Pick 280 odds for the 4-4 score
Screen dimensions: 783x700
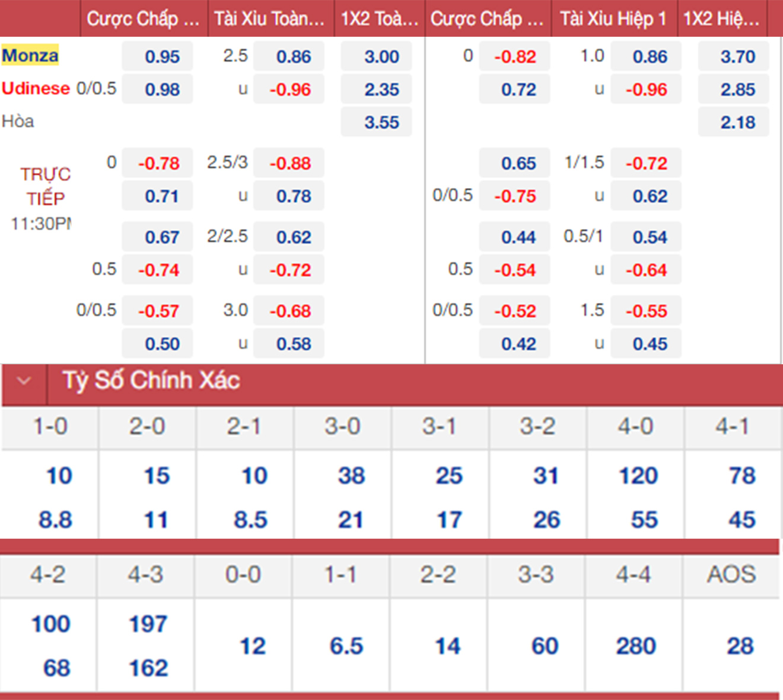pos(636,646)
